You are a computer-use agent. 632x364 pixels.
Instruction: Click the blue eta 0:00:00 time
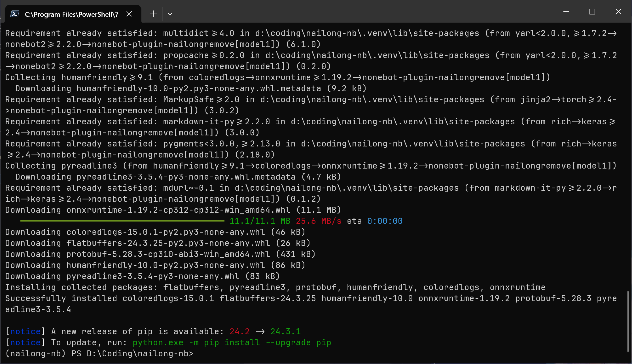coord(385,221)
